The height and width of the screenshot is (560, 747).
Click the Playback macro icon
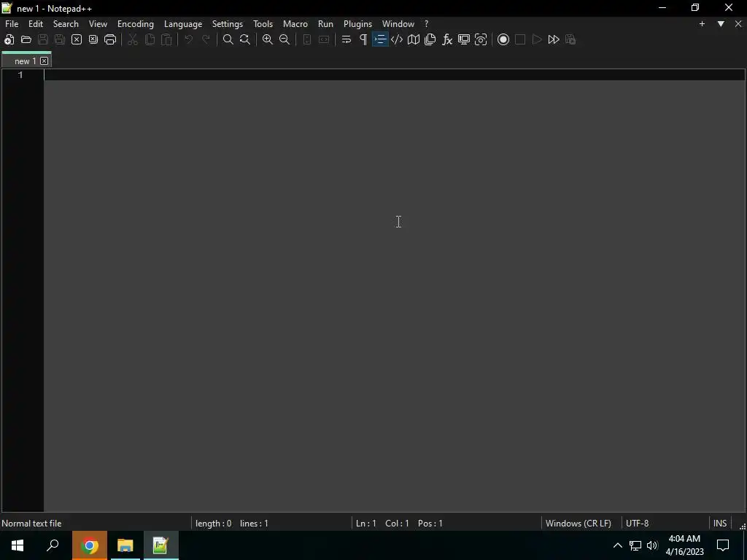537,39
